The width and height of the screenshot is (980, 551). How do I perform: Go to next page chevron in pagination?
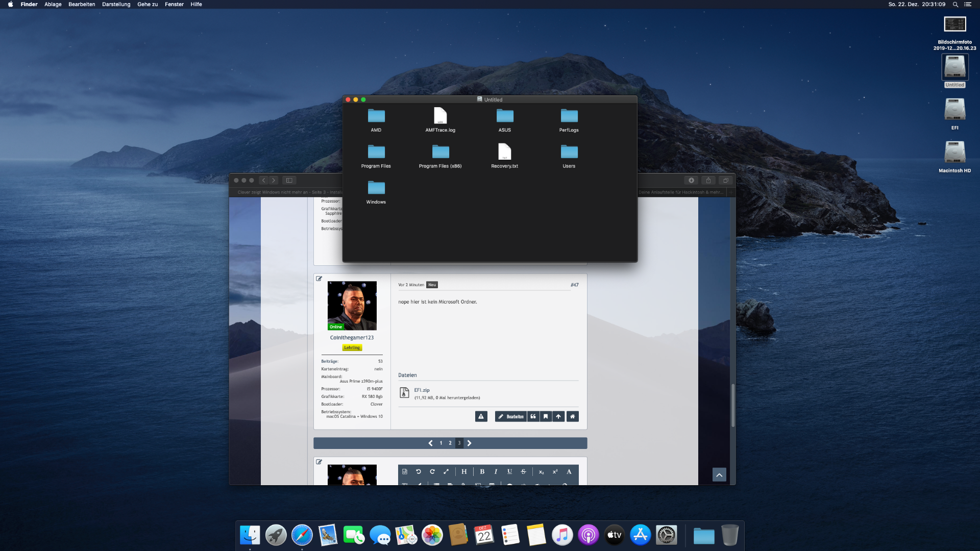coord(470,443)
